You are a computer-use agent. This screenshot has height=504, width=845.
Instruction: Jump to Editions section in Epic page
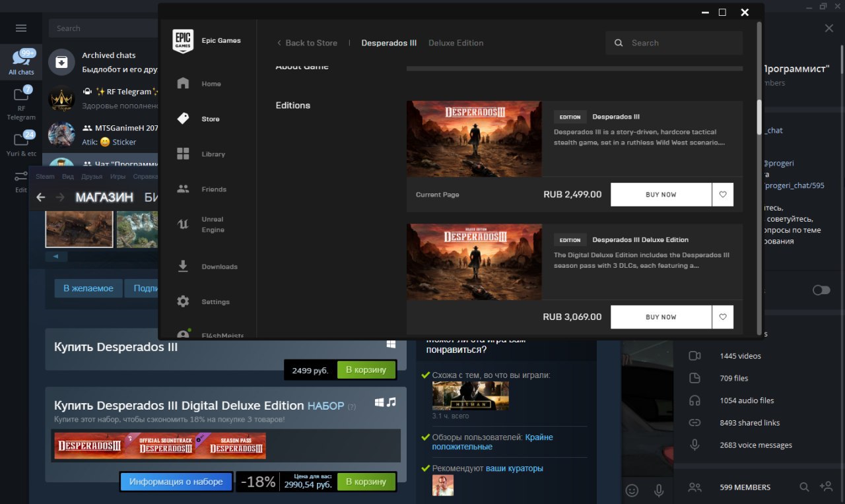(292, 106)
